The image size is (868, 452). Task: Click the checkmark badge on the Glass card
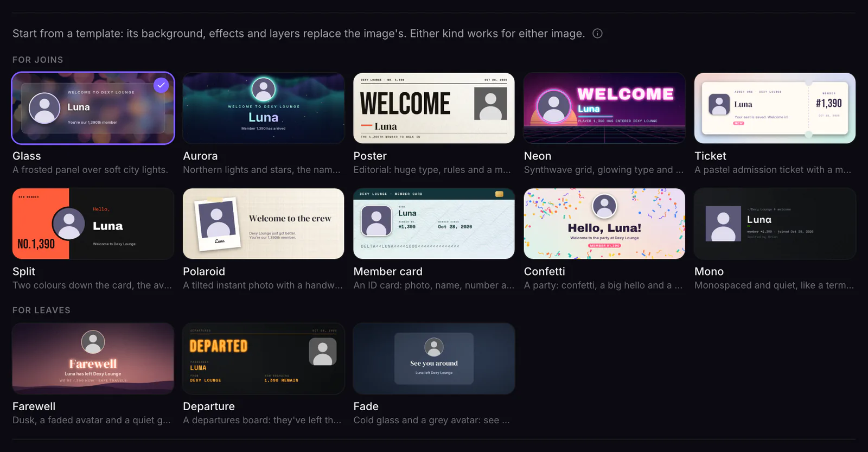[161, 85]
